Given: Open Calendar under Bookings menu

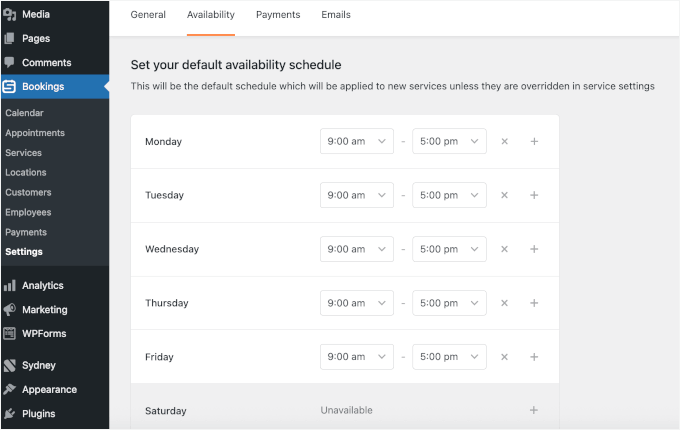Looking at the screenshot, I should tap(24, 113).
